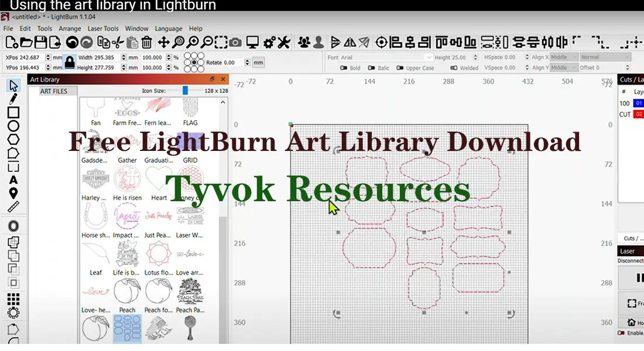Open the Arrange menu

pos(70,28)
